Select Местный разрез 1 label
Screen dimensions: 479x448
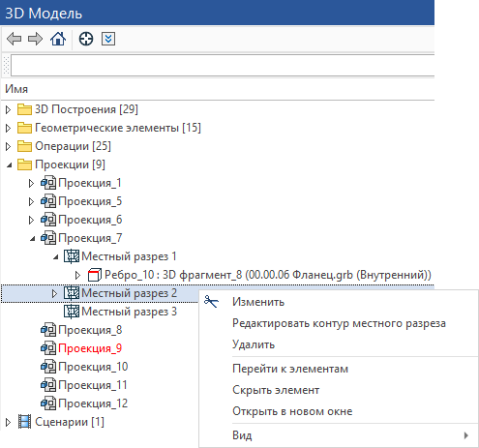point(129,256)
